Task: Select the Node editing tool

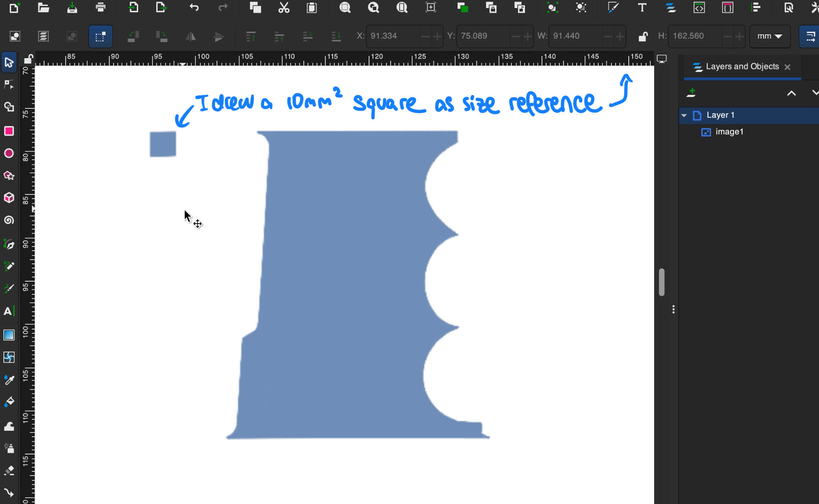Action: (9, 84)
